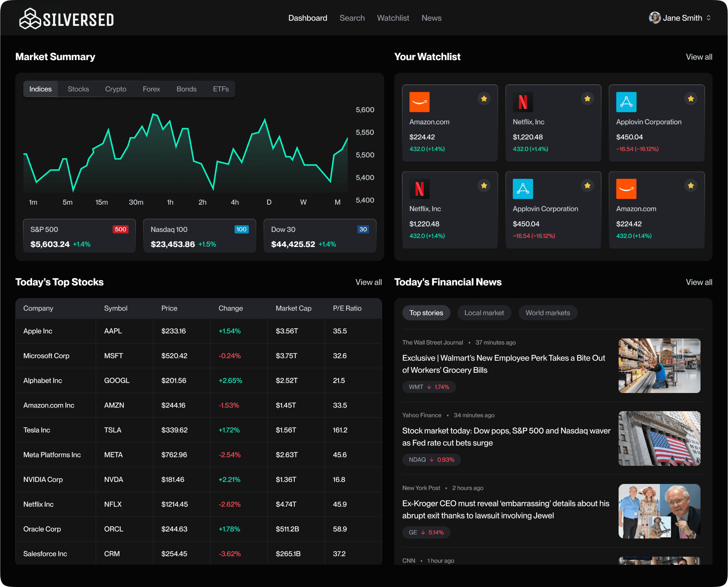
Task: Click Jane Smith's profile avatar
Action: pyautogui.click(x=654, y=17)
